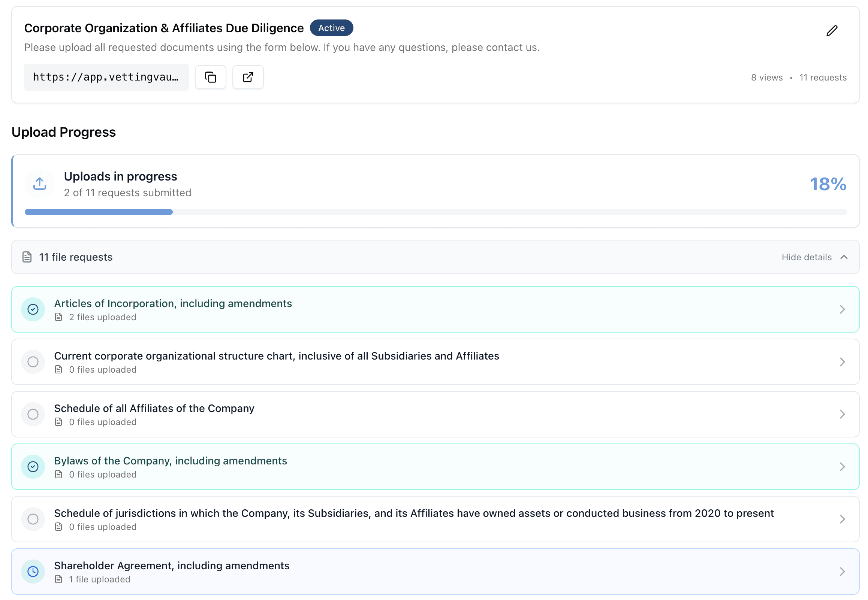Expand the Schedule of jurisdictions request
This screenshot has height=600, width=868.
point(843,519)
